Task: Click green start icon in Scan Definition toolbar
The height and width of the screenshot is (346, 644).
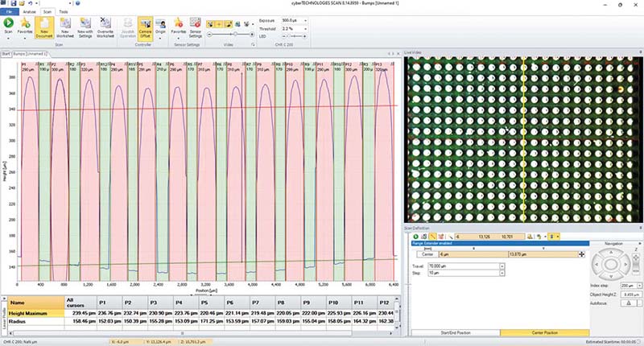Action: [x=415, y=237]
